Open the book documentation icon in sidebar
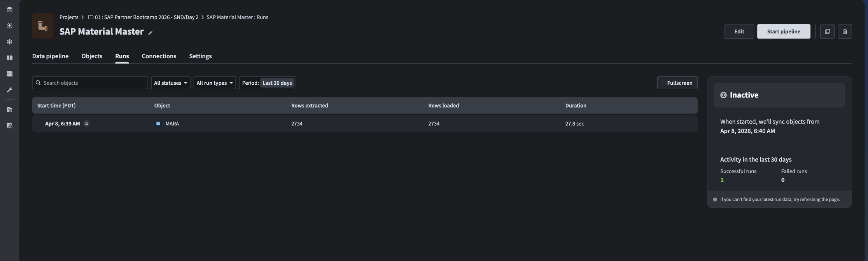The width and height of the screenshot is (868, 261). point(9,58)
